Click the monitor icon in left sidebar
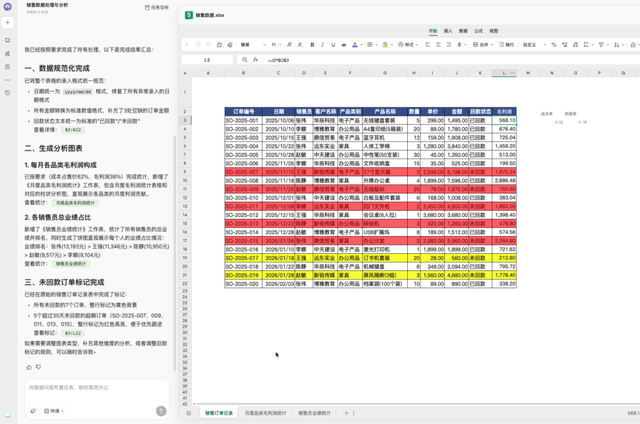 (7, 40)
